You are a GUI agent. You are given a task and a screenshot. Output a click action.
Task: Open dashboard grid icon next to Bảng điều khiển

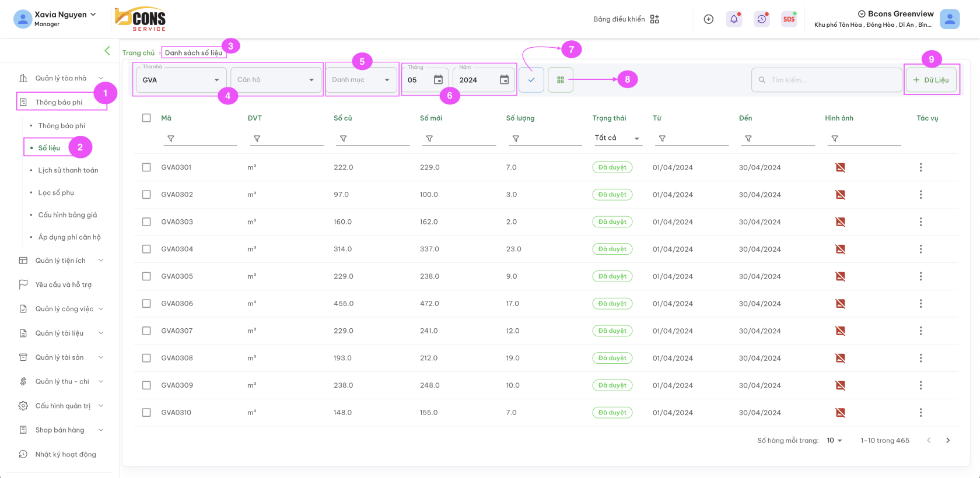point(654,19)
